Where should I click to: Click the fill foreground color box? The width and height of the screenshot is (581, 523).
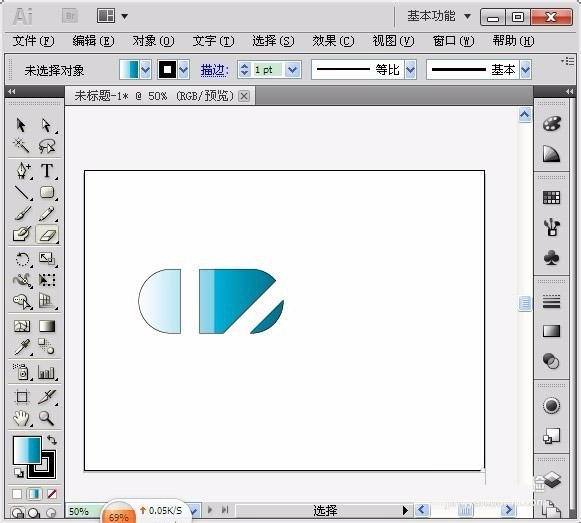coord(27,450)
